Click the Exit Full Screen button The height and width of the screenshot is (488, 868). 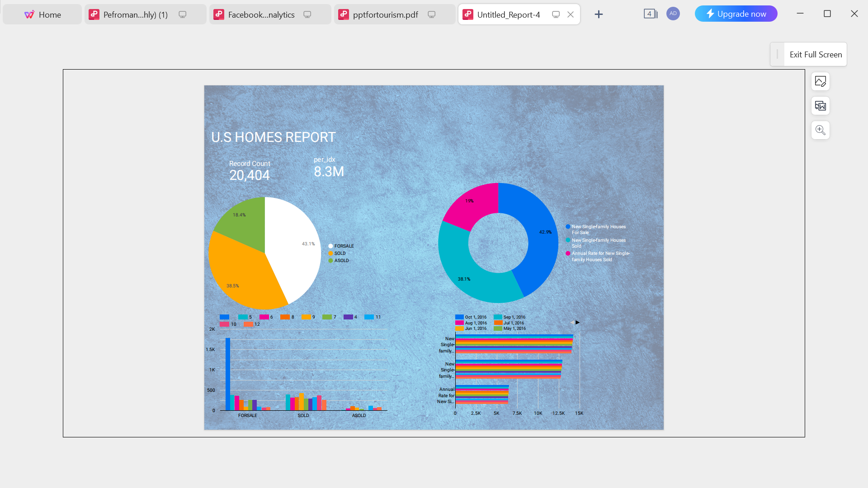pyautogui.click(x=816, y=54)
